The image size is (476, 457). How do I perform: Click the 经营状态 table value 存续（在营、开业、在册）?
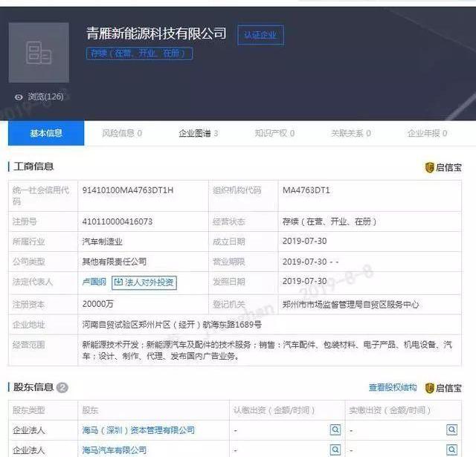coord(329,221)
